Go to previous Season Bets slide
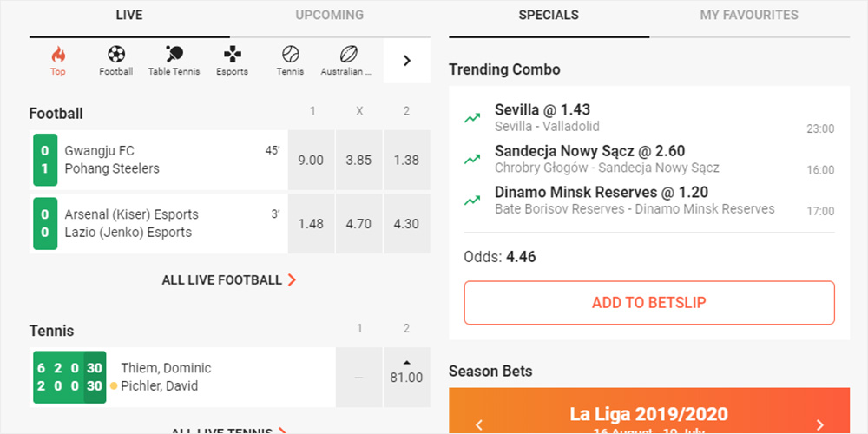This screenshot has width=868, height=434. point(479,425)
